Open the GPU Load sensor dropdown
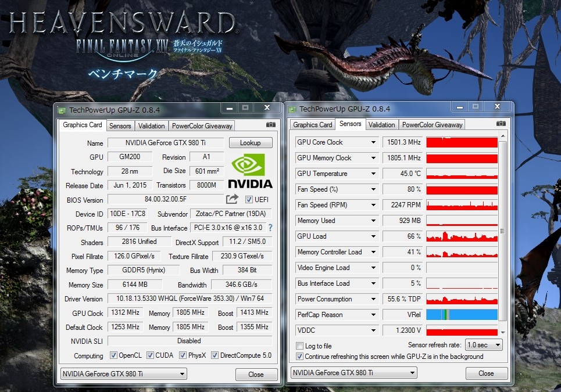 point(373,236)
